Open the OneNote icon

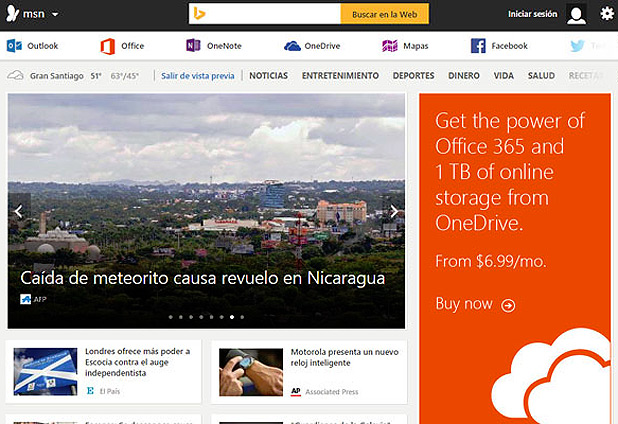(x=193, y=46)
